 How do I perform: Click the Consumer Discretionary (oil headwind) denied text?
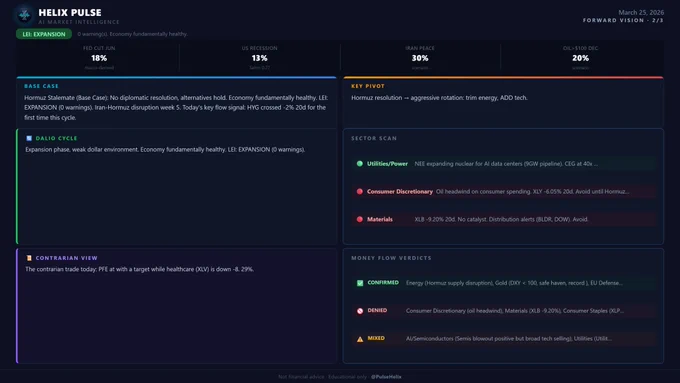pyautogui.click(x=515, y=311)
